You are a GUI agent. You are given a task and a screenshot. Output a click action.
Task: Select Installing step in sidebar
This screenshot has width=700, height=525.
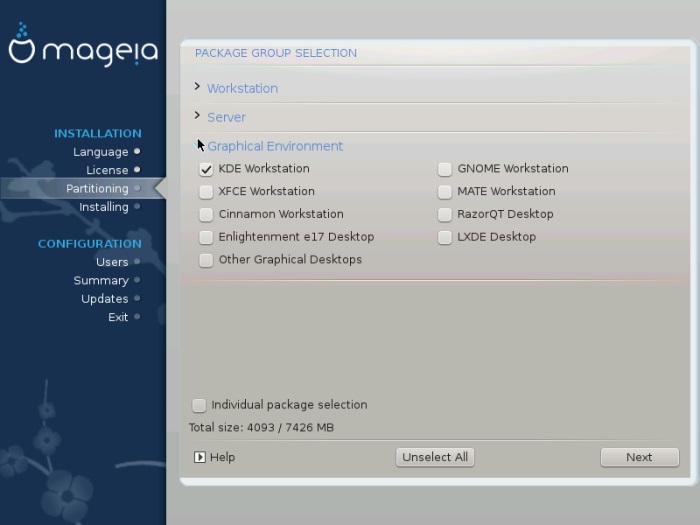pos(104,207)
